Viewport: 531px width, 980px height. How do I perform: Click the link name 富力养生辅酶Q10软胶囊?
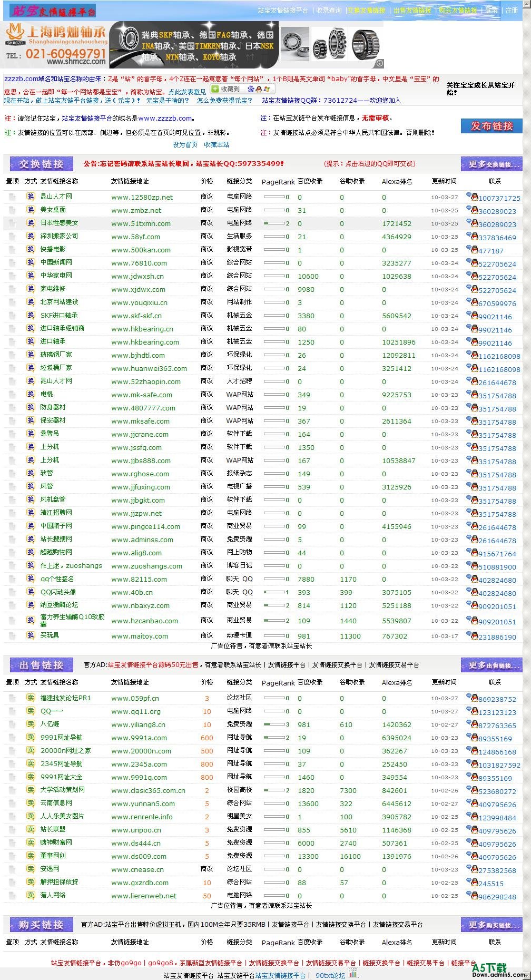(x=73, y=620)
